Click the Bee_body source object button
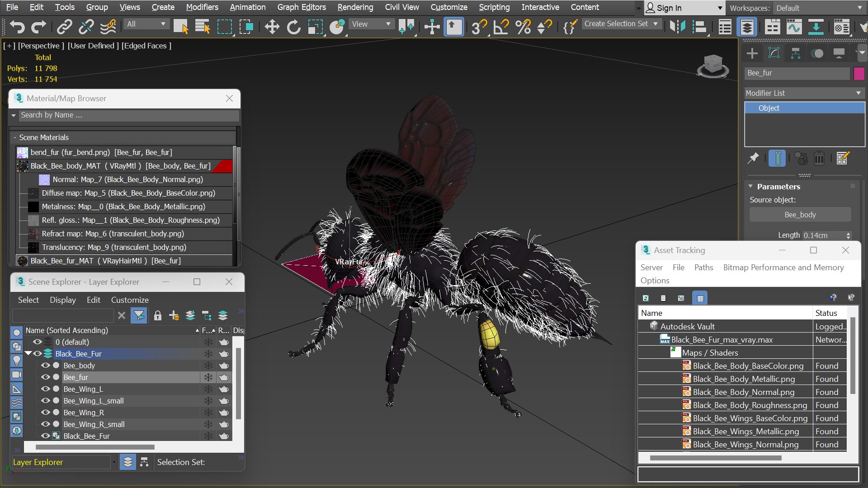The width and height of the screenshot is (868, 488). point(800,215)
